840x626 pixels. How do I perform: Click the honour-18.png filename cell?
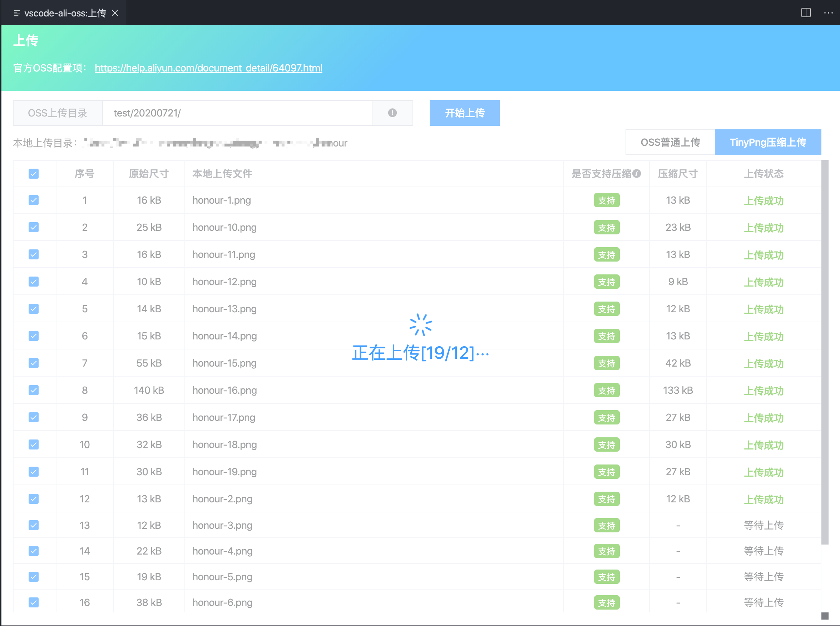224,445
